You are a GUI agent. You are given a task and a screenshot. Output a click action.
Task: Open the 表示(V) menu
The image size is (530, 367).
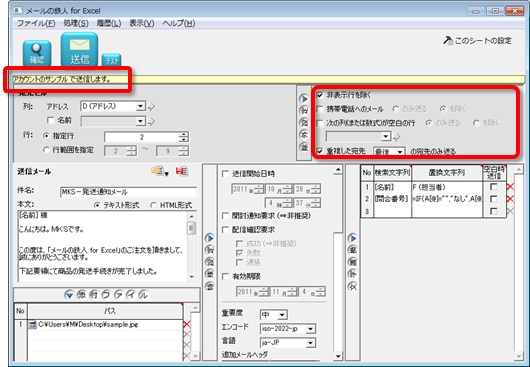pos(142,23)
